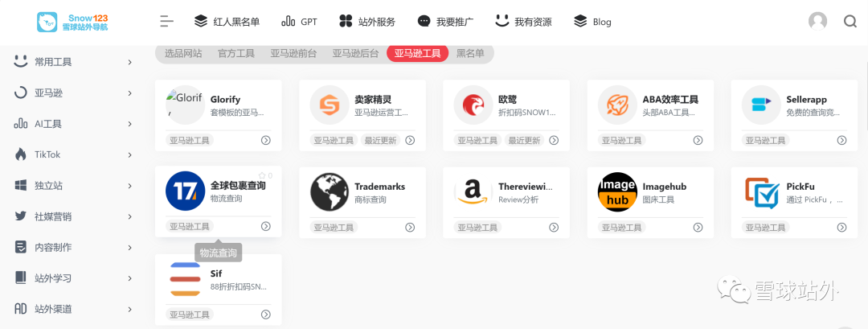Click the 卖家精灵 orange logo

tap(330, 105)
